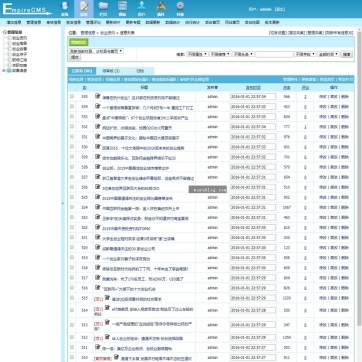
Task: Click the edit icon in row ID 535
Action: tap(98, 96)
